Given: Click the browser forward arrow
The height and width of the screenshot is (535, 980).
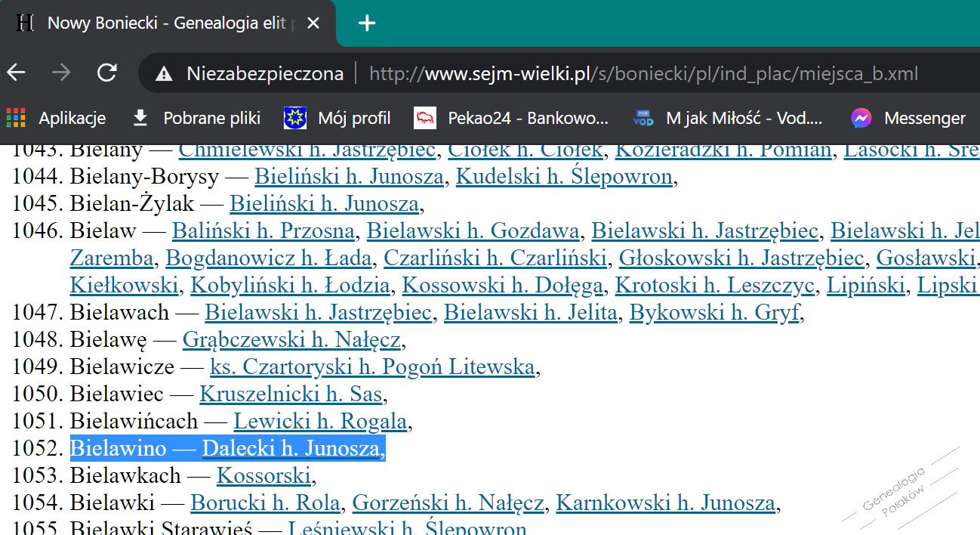Looking at the screenshot, I should point(61,73).
